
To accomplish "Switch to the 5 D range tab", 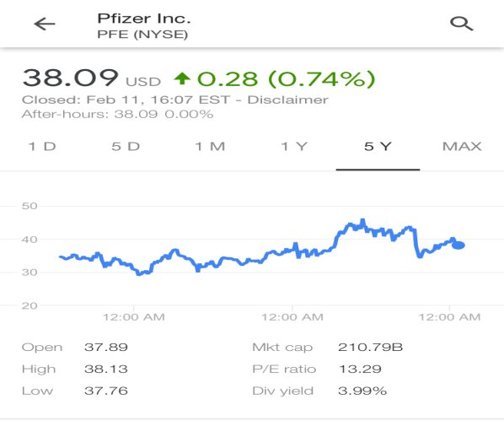I will tap(126, 147).
